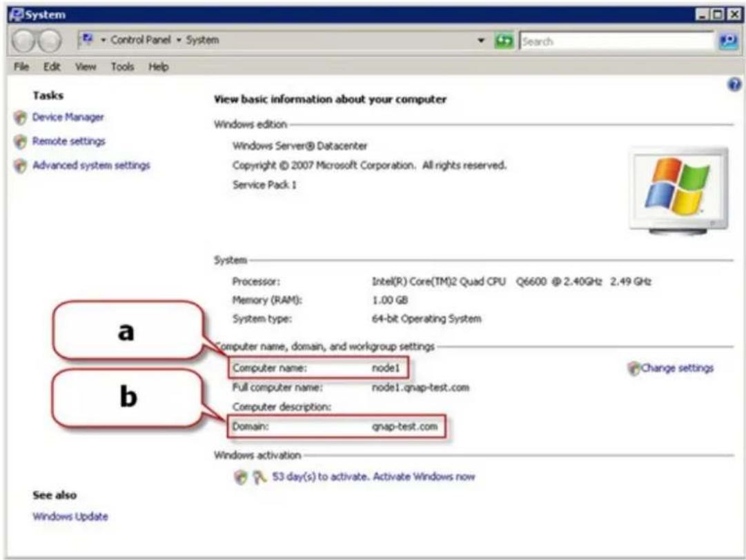This screenshot has height=560, width=746.
Task: Click the System breadcrumb segment
Action: [202, 40]
